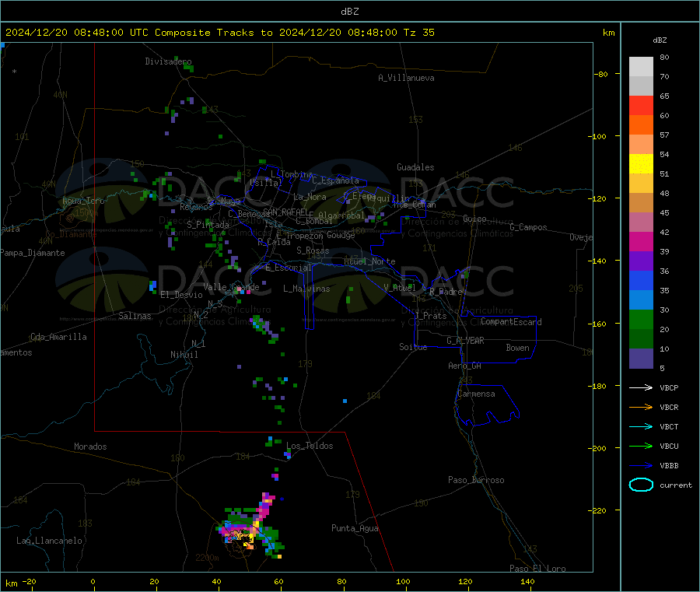Click the magenta 39 dBZ color swatch
This screenshot has width=700, height=592.
click(641, 241)
